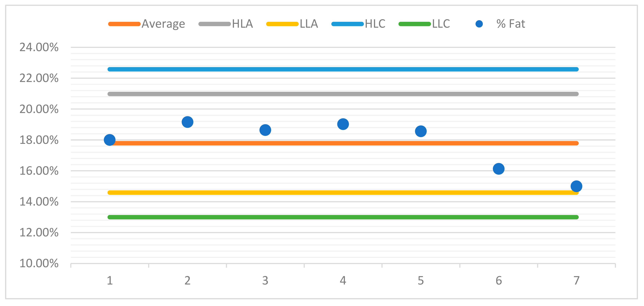Click the green LLC line in the chart
The height and width of the screenshot is (306, 644).
[300, 217]
